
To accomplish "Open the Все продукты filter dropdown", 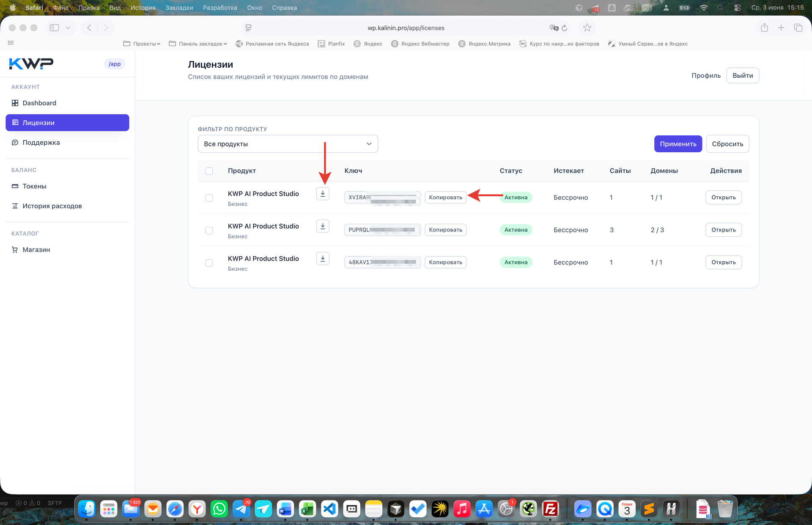I will tap(288, 144).
